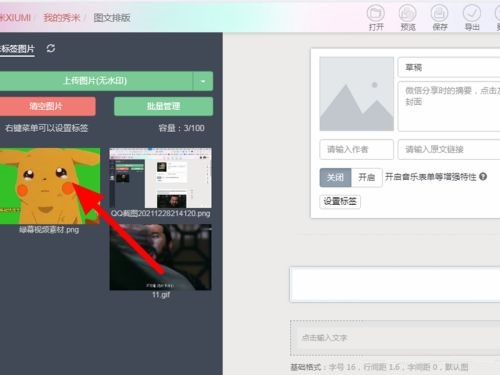Viewport: 500px width, 375px height.
Task: Click the 11.gif file name label
Action: point(161,295)
